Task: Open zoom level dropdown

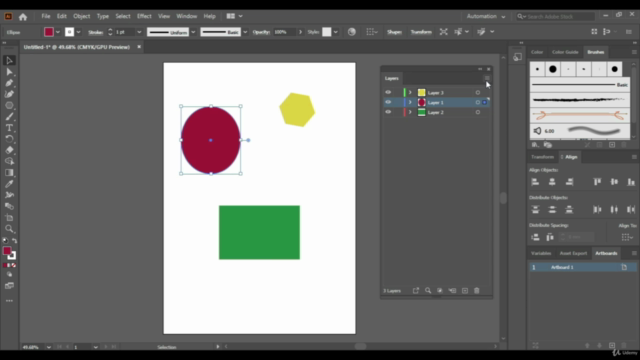Action: click(49, 347)
